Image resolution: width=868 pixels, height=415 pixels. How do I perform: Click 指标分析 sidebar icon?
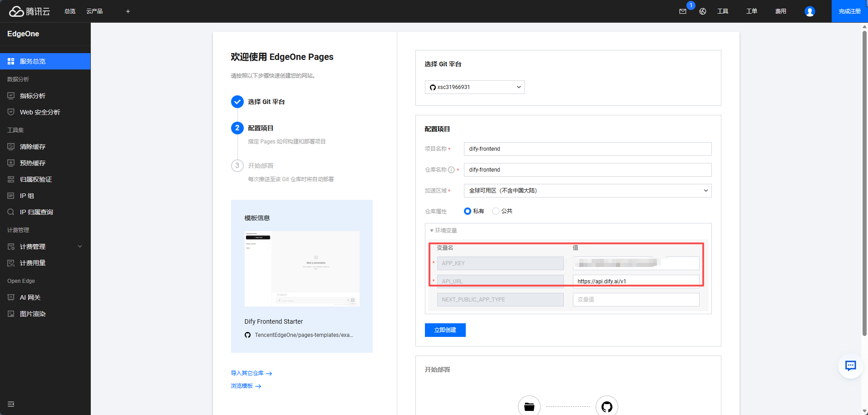coord(11,96)
